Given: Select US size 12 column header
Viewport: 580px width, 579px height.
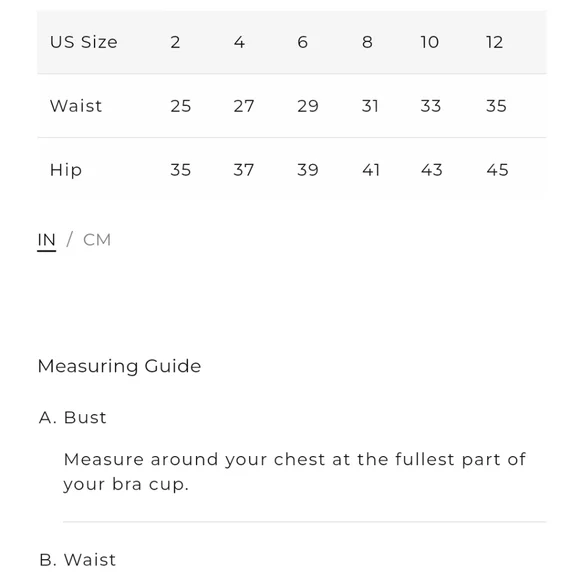Looking at the screenshot, I should 495,42.
